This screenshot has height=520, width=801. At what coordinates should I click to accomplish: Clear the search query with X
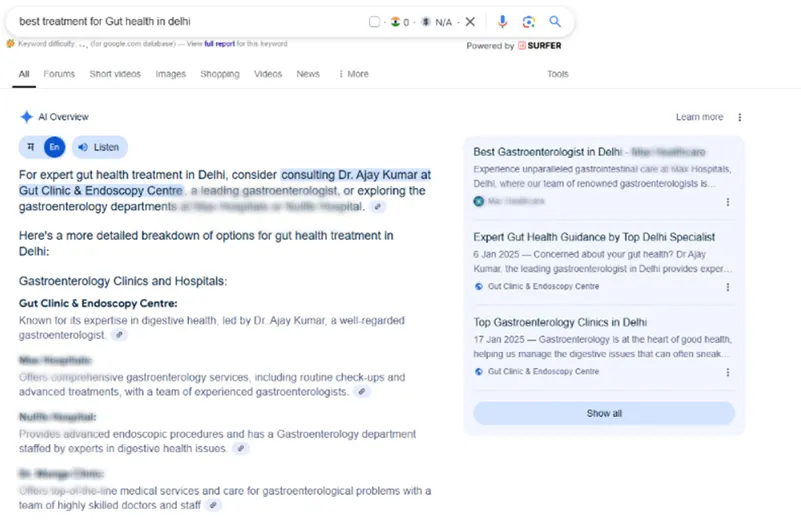click(x=470, y=21)
